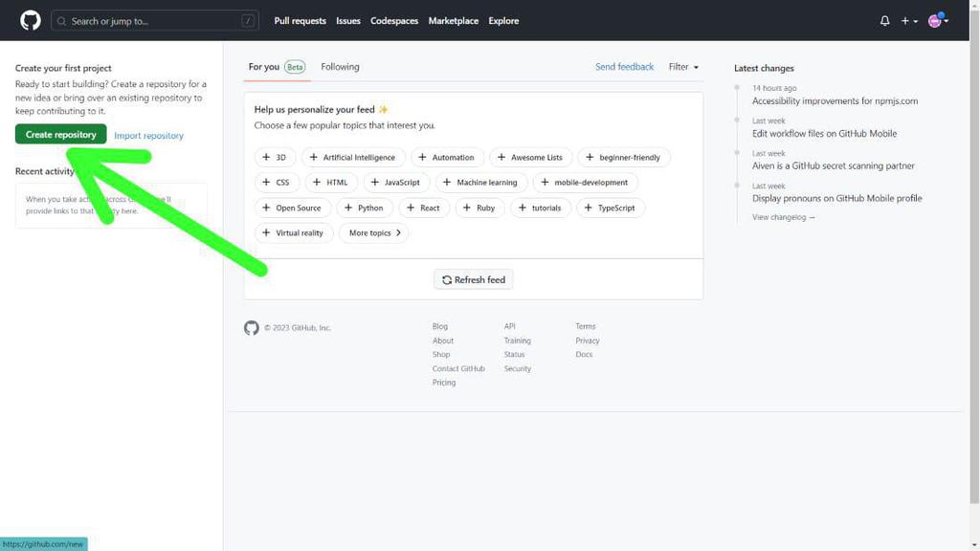Viewport: 980px width, 551px height.
Task: Click View changelog link
Action: pyautogui.click(x=783, y=217)
